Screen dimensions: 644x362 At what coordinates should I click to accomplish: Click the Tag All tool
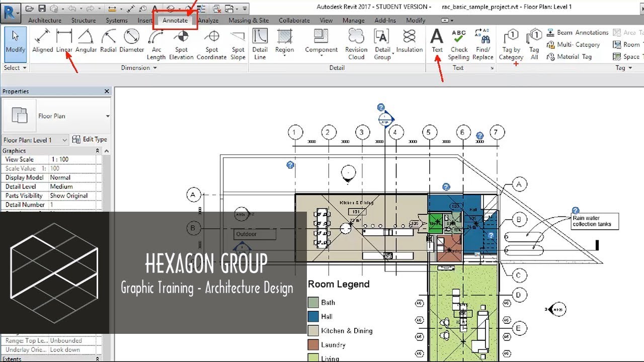click(534, 45)
